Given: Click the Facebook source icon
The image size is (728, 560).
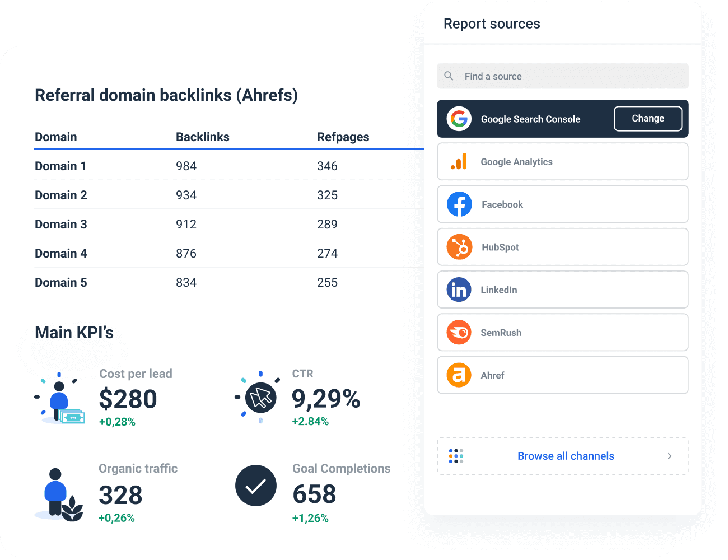Looking at the screenshot, I should pos(459,204).
